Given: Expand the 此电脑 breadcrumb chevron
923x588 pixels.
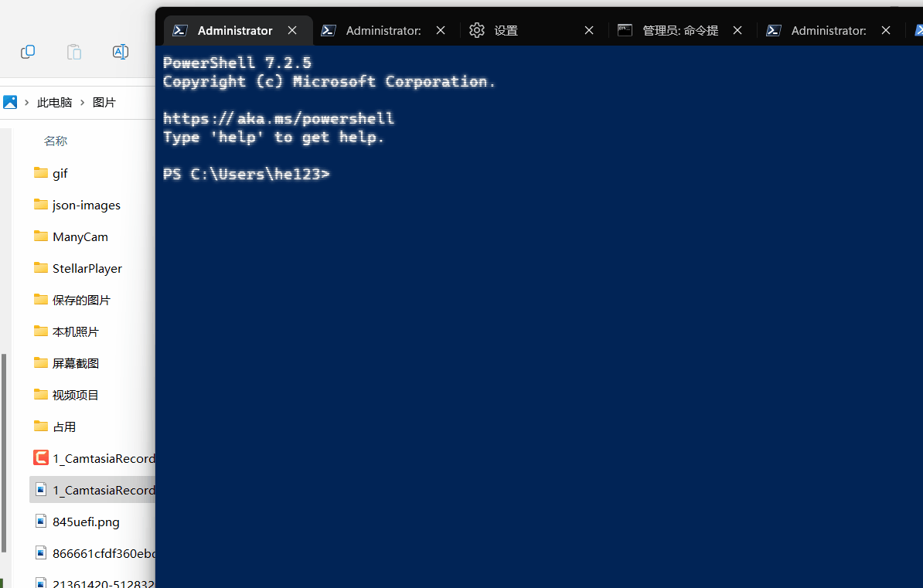Looking at the screenshot, I should (x=27, y=101).
